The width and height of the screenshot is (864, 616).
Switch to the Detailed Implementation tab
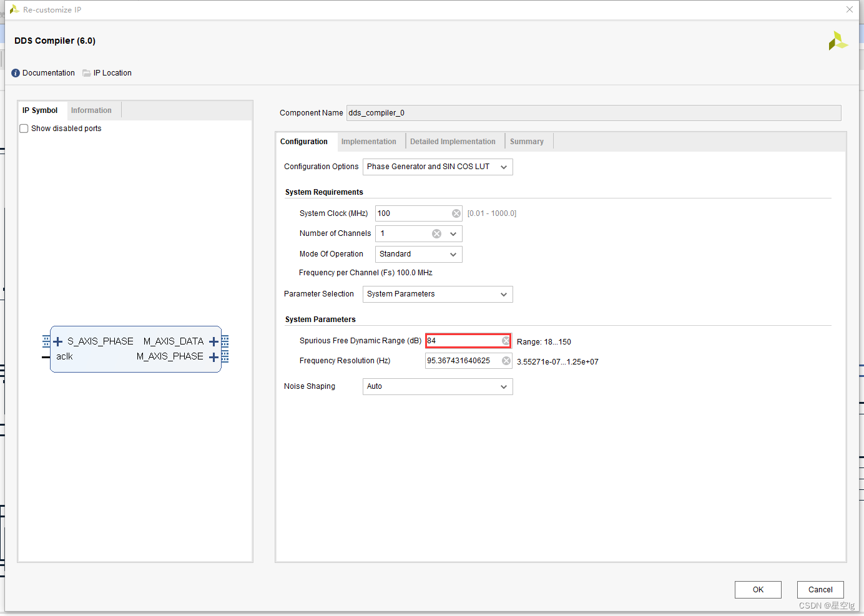(453, 142)
